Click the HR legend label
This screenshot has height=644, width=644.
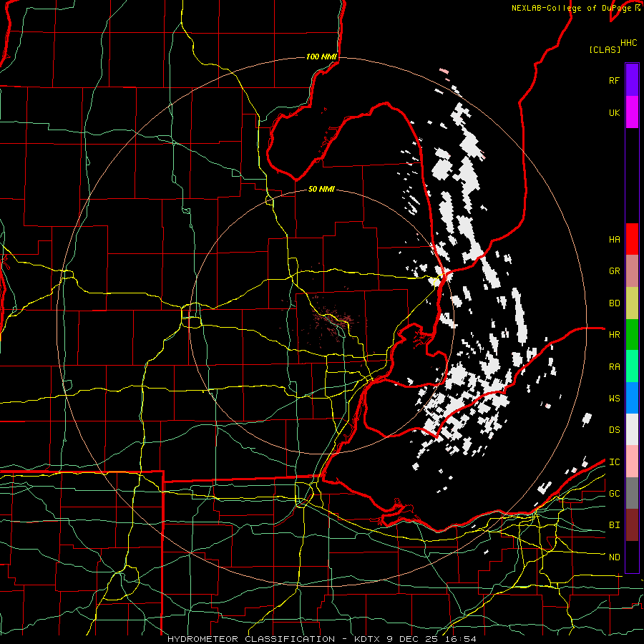pos(614,335)
